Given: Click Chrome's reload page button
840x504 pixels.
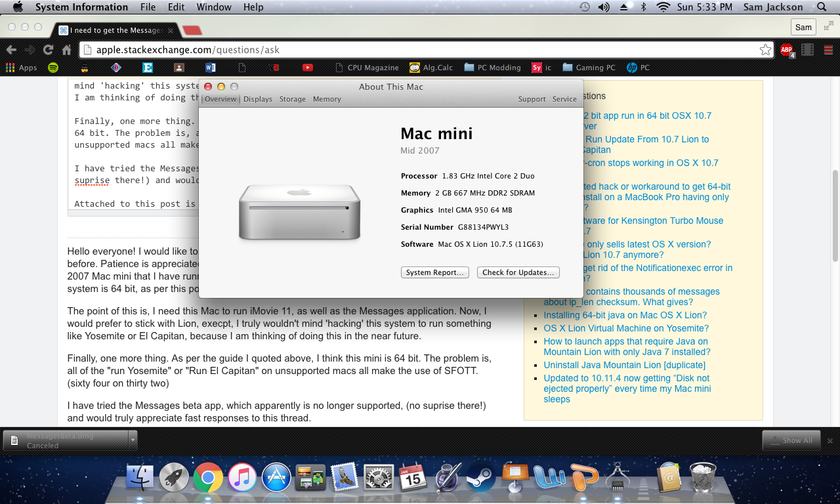Looking at the screenshot, I should 48,49.
